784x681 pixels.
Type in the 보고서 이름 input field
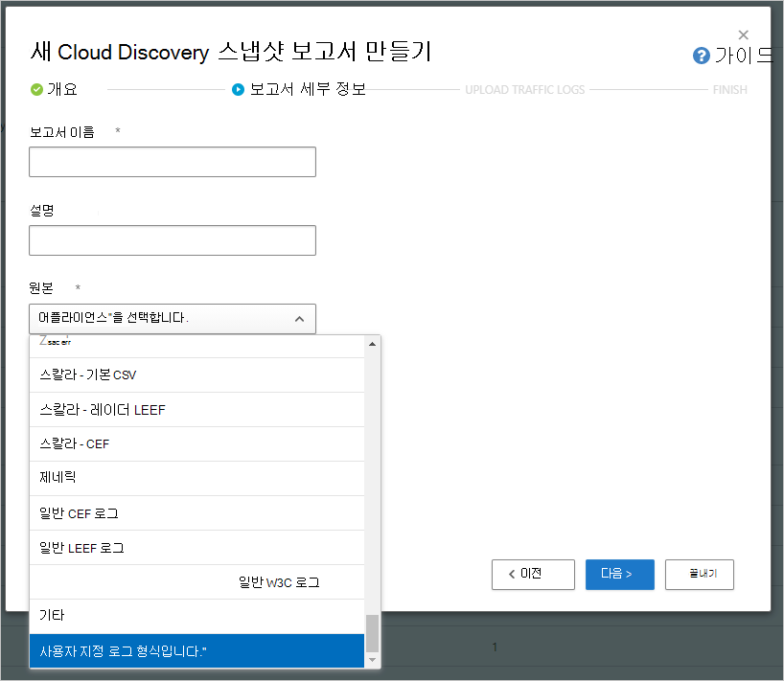[173, 163]
